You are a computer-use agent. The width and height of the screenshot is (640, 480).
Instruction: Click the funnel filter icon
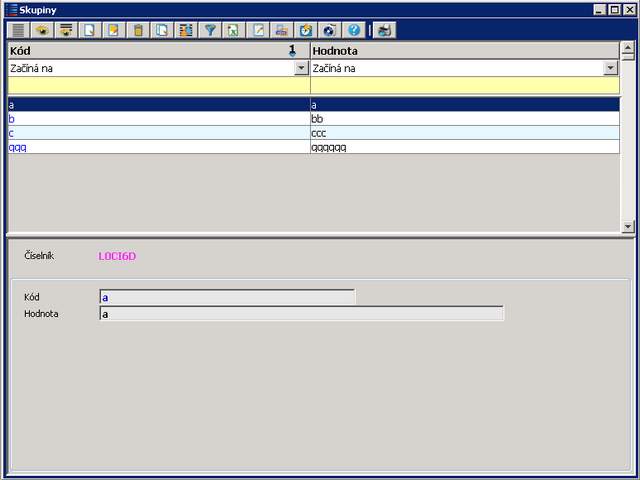[210, 30]
